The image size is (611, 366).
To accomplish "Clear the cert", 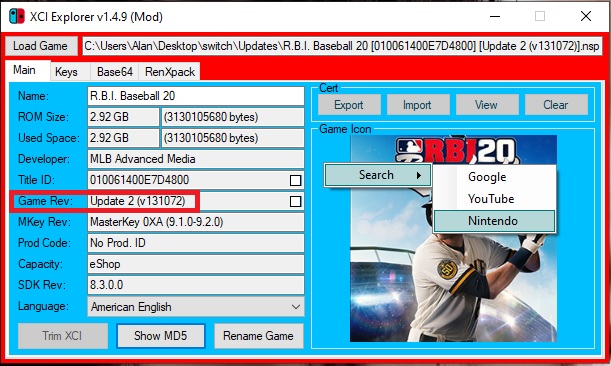I will (556, 105).
